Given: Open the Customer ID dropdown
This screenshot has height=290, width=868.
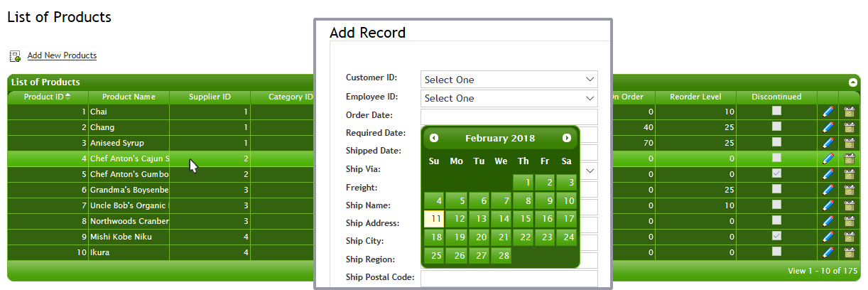Looking at the screenshot, I should click(509, 79).
